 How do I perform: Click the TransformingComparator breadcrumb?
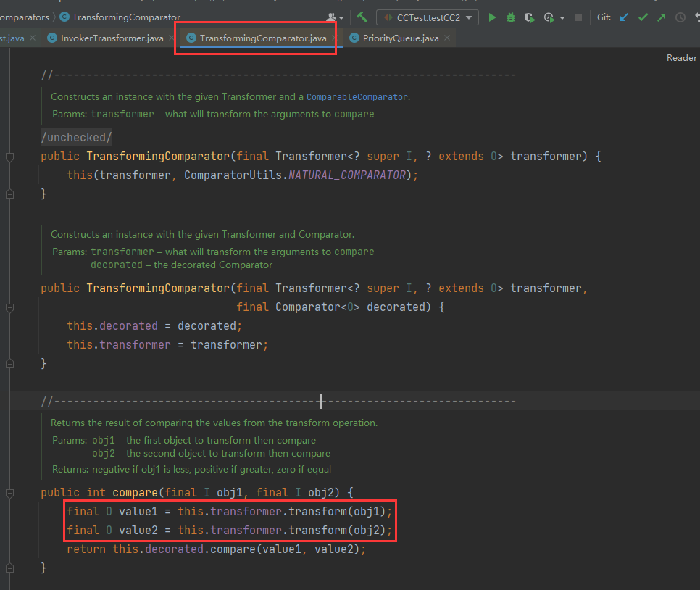pyautogui.click(x=126, y=17)
